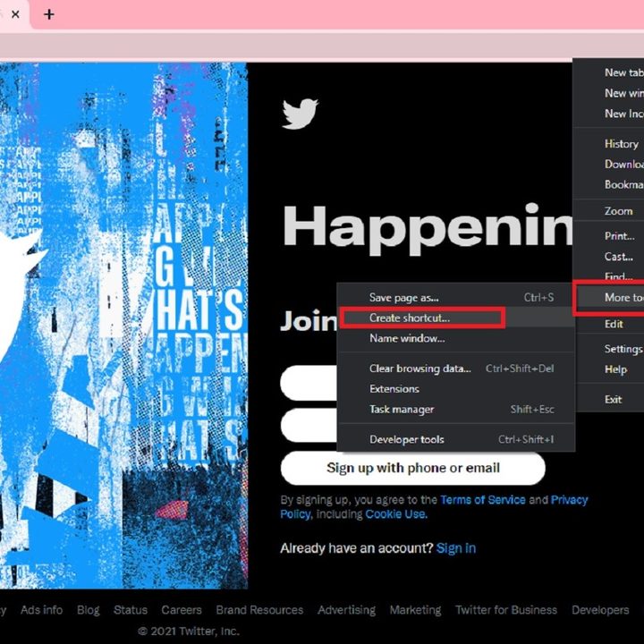Open Downloads in Chrome menu
Screen dimensions: 644x644
[609, 165]
